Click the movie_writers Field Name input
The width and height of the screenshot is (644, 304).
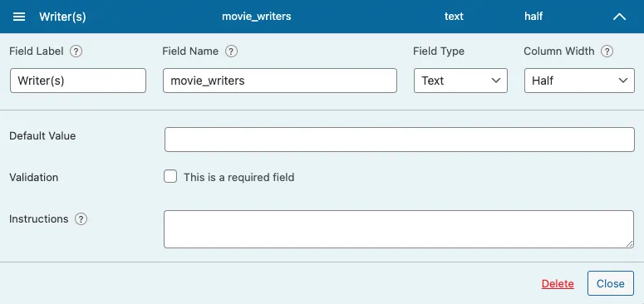[x=280, y=81]
